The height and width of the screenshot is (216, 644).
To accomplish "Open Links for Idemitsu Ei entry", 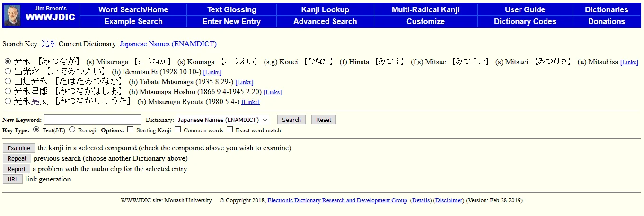I will (x=212, y=72).
